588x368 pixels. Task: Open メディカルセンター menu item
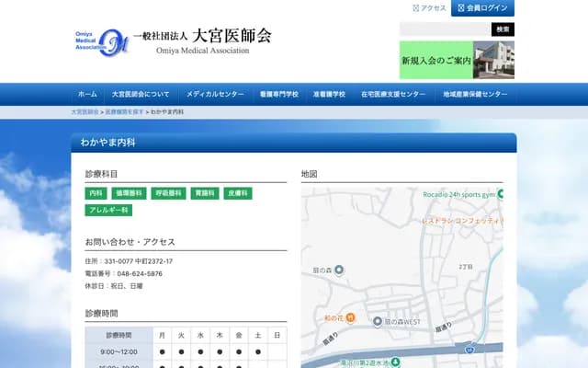click(x=215, y=94)
